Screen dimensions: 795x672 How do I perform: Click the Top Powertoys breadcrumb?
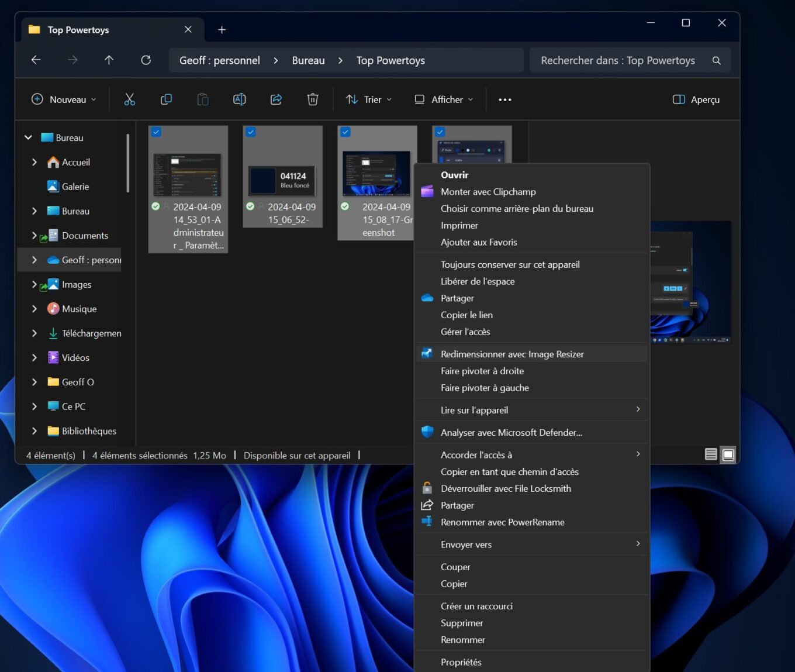pos(390,60)
